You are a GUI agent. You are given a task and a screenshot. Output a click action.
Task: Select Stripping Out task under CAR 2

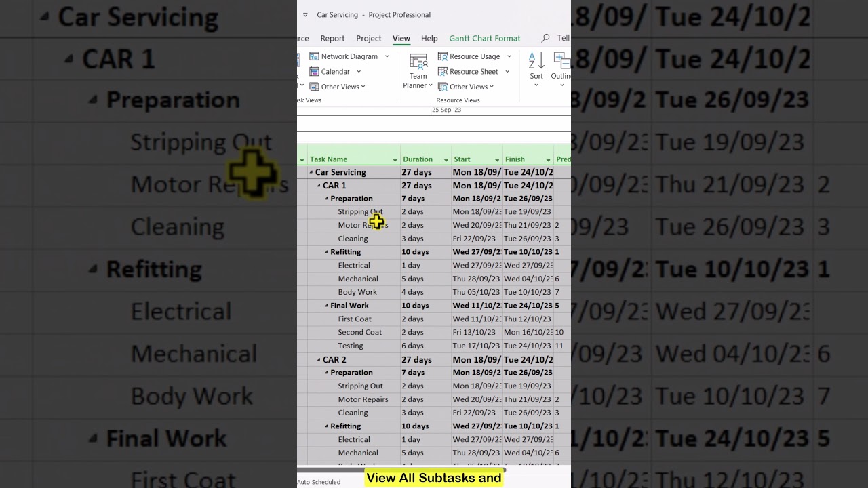[x=360, y=386]
